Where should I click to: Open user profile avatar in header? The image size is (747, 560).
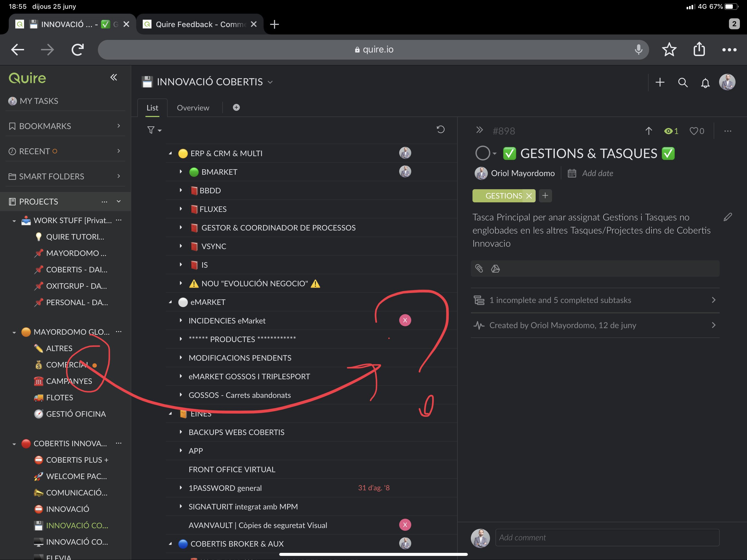pos(727,82)
